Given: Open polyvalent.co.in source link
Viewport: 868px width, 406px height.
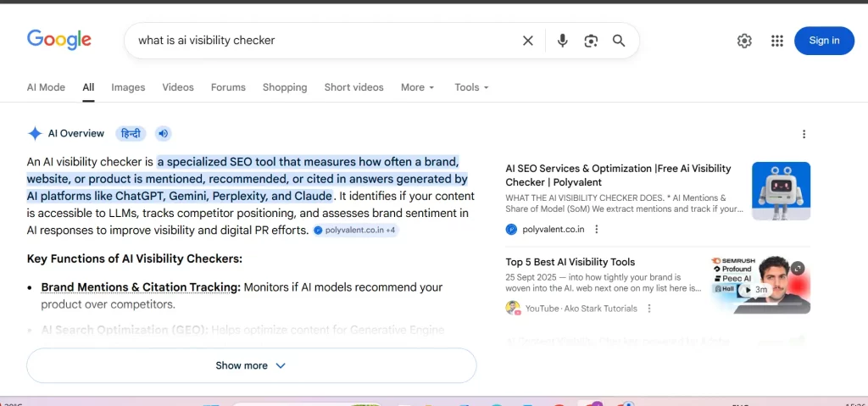Looking at the screenshot, I should [553, 230].
